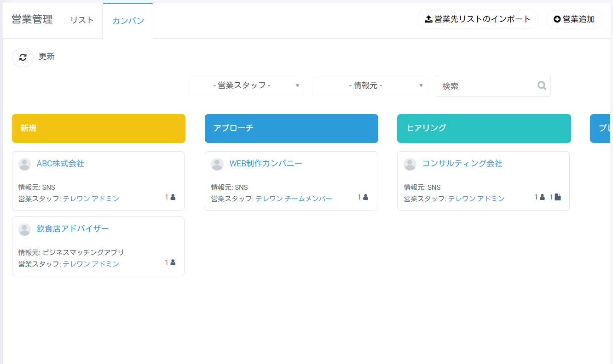
Task: Click avatar icon on WEB制作カンパニー card
Action: [x=217, y=164]
